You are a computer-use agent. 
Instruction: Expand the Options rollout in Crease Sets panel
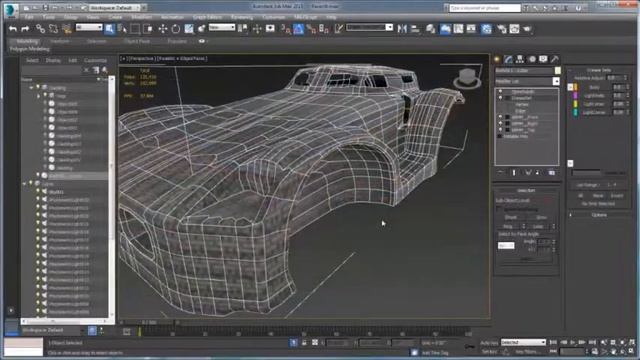599,215
